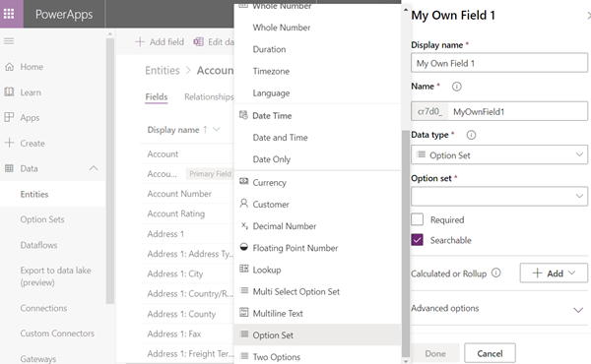Open Dataflows in the sidebar
591x364 pixels.
pyautogui.click(x=38, y=245)
